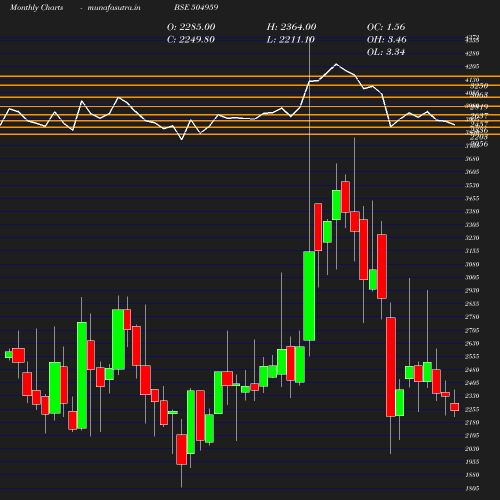Screen dimensions: 500x500
Task: Select the 2930 price axis label
Action: point(472,290)
